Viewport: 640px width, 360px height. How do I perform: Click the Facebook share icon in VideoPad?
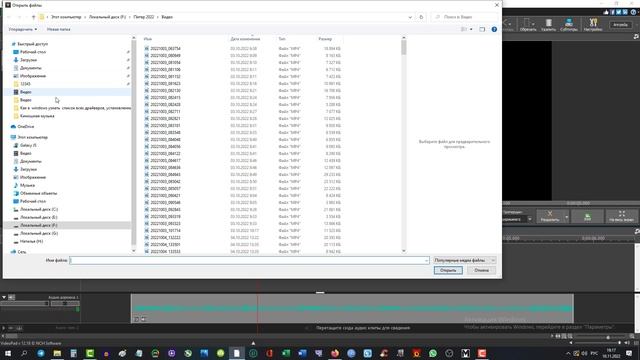[x=613, y=12]
